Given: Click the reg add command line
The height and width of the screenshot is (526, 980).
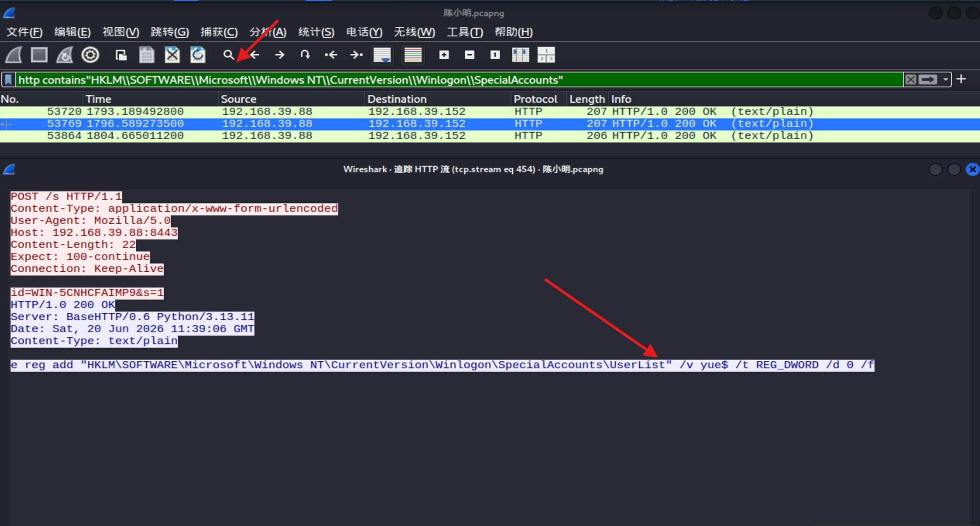Looking at the screenshot, I should click(x=442, y=365).
